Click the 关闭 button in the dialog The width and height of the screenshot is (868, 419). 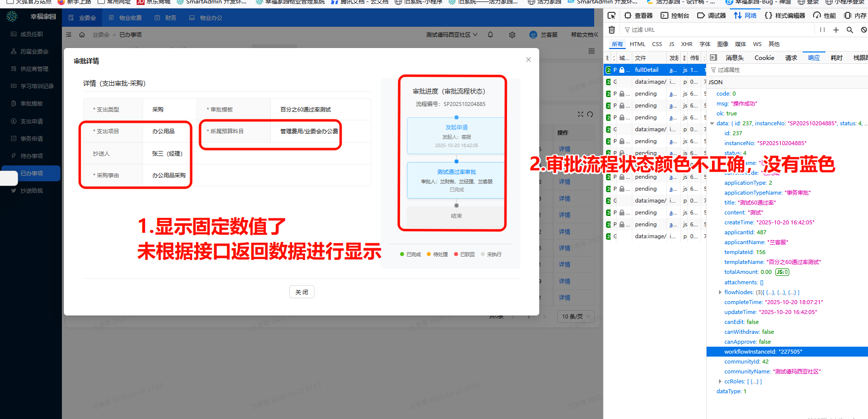click(302, 292)
